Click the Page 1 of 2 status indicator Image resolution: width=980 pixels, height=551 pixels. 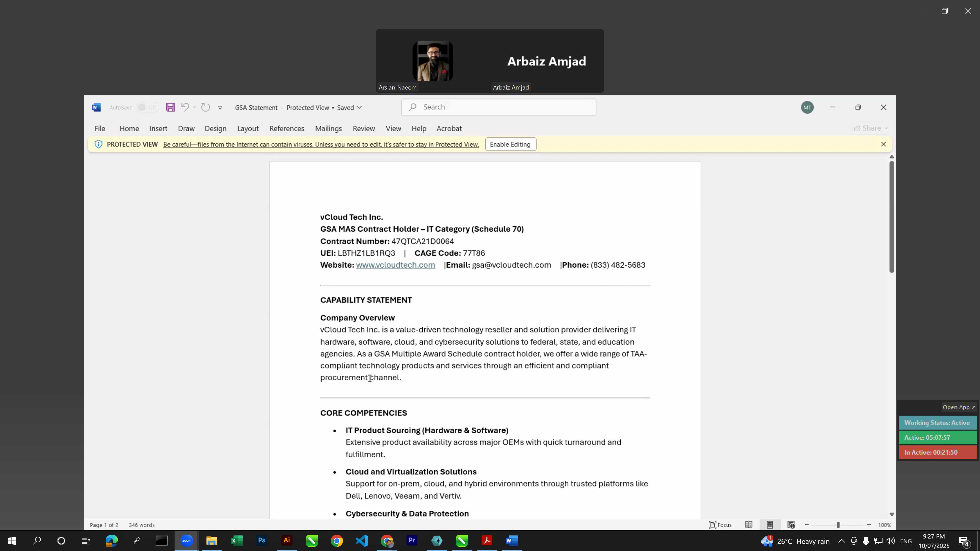tap(104, 525)
